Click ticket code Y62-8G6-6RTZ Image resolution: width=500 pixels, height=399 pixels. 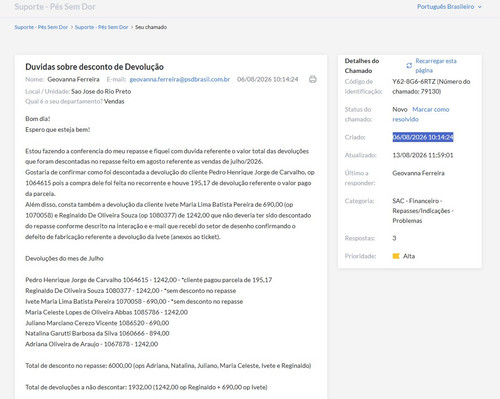click(x=414, y=81)
